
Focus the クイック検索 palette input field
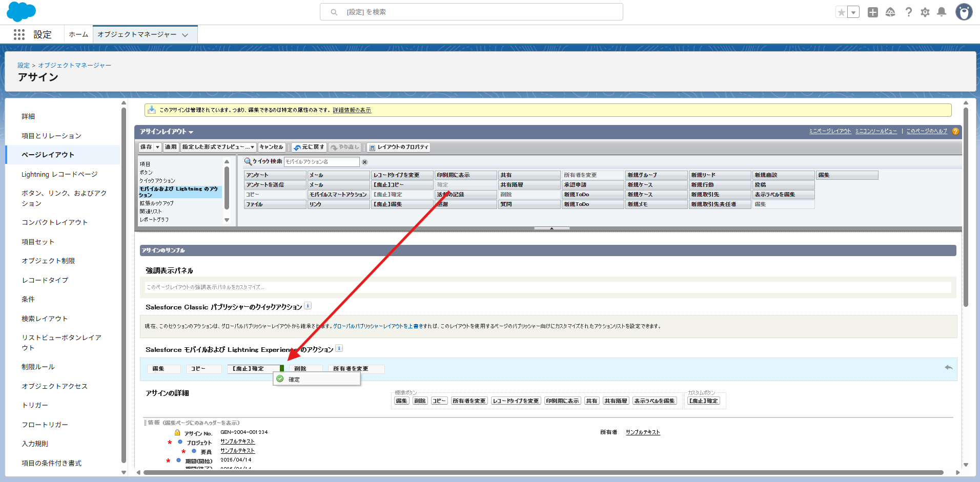322,162
